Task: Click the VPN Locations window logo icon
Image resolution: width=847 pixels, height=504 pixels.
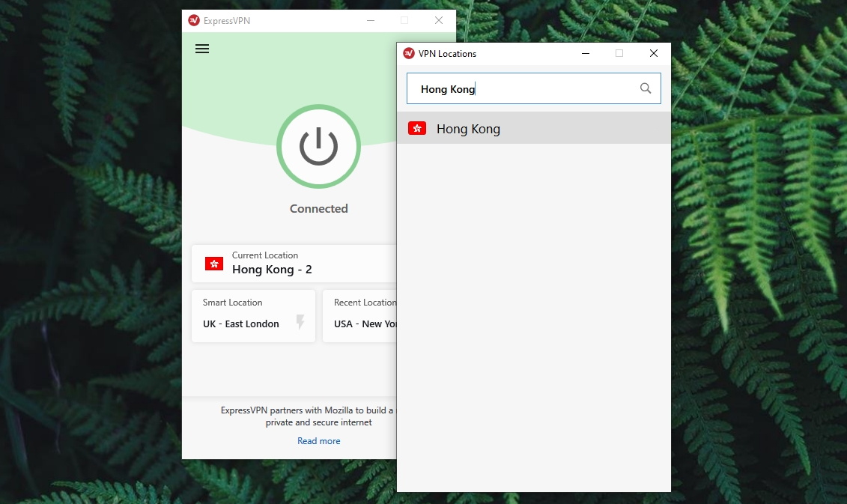Action: pyautogui.click(x=409, y=53)
